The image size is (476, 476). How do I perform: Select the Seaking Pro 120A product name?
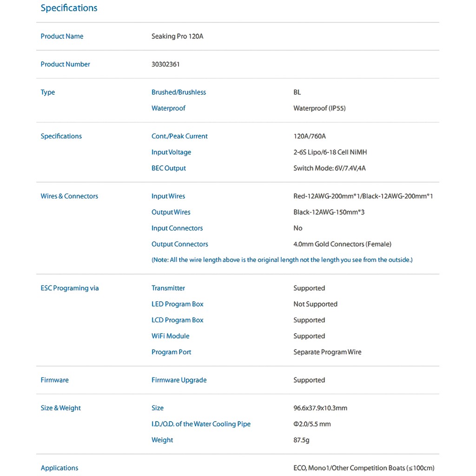177,36
